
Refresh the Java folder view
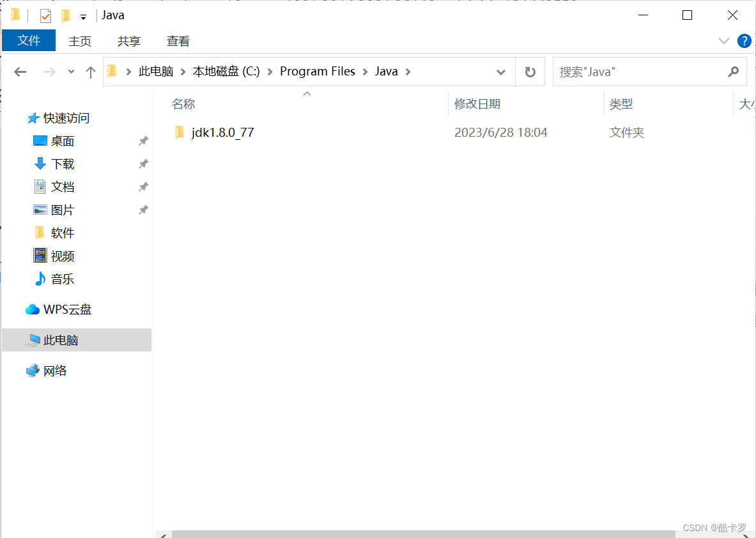[x=530, y=72]
